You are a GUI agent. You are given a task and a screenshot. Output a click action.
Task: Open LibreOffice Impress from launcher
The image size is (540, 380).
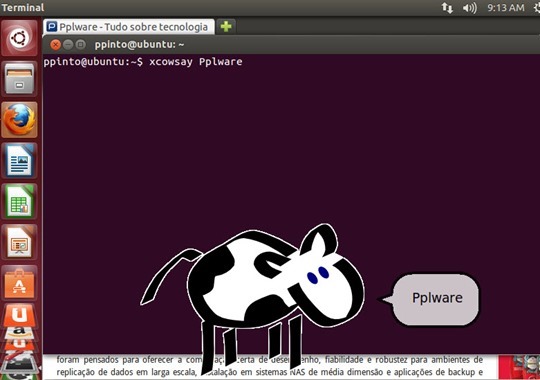(x=19, y=242)
